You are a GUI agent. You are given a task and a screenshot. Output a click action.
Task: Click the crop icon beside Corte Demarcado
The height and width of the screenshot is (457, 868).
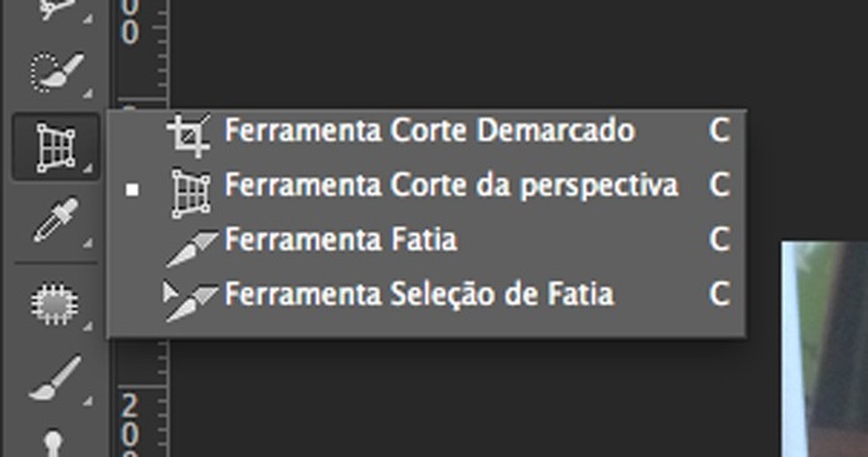point(190,132)
